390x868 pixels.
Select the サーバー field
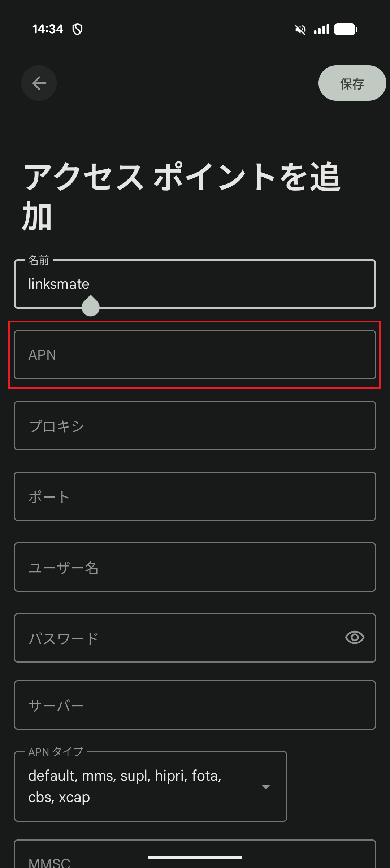pos(195,704)
